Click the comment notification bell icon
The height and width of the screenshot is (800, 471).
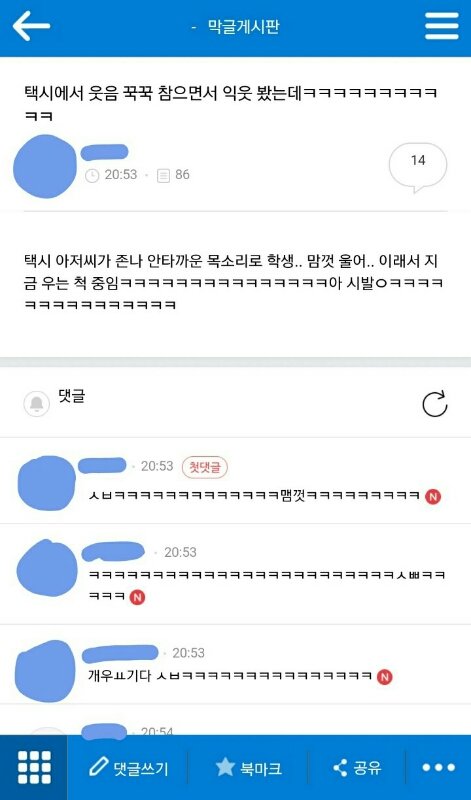37,404
